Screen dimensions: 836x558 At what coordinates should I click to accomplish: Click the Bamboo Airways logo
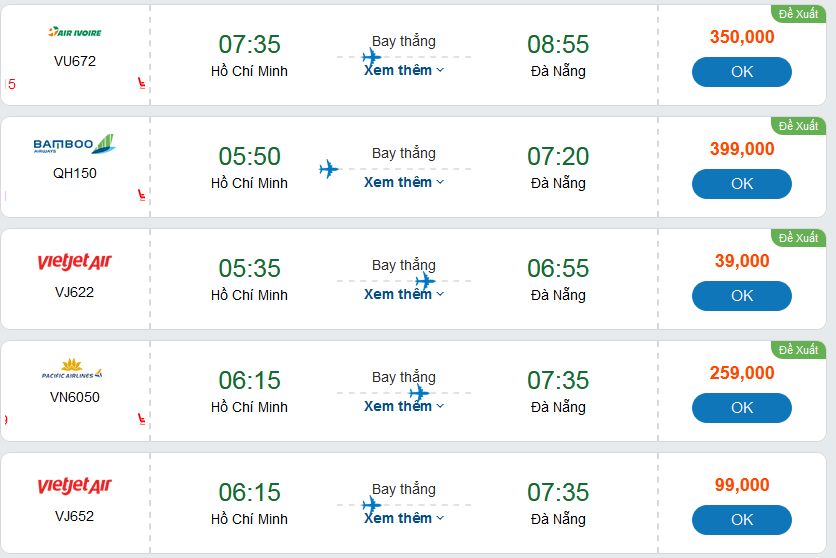(75, 144)
